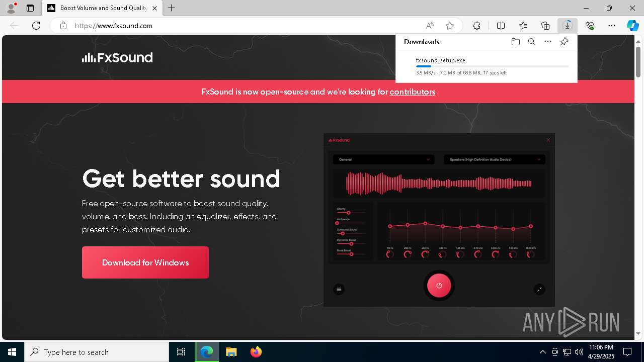644x362 pixels.
Task: Open hamburger menu in FxSound preview
Action: tap(339, 289)
